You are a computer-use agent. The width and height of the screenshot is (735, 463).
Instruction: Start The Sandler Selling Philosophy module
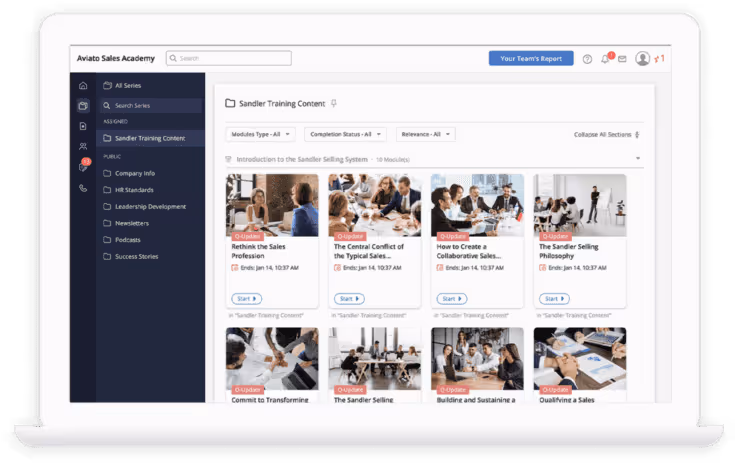coord(555,299)
